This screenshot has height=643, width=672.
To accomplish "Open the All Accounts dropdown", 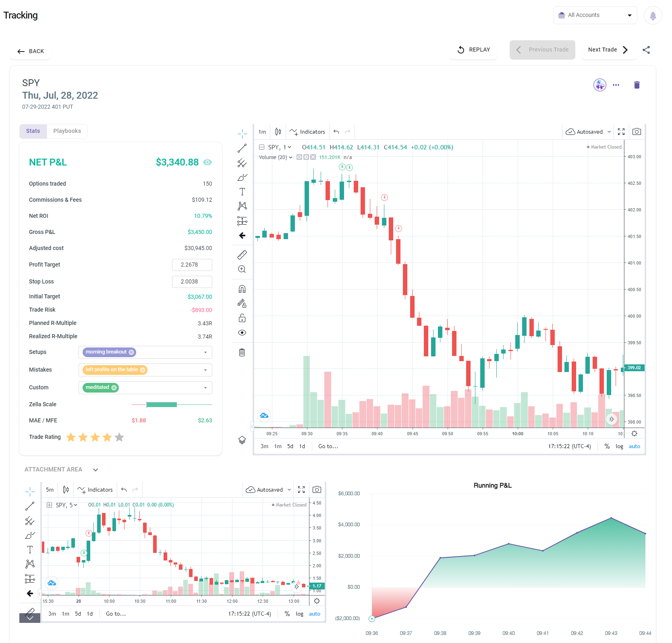I will 595,15.
